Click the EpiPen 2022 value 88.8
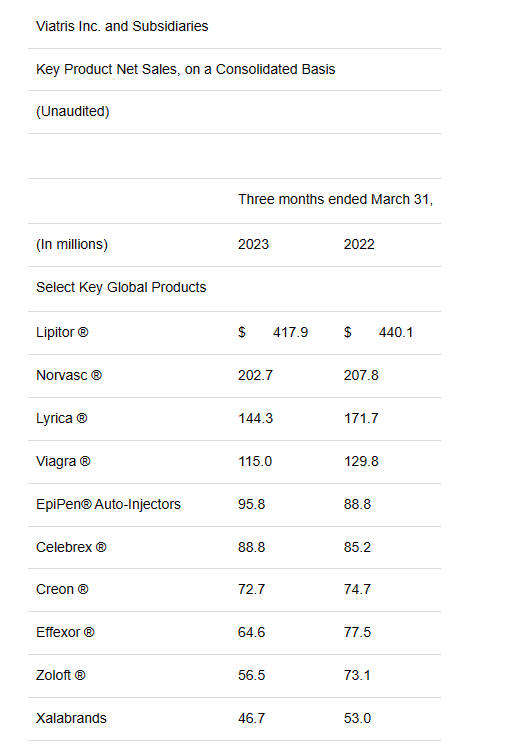 (x=357, y=505)
